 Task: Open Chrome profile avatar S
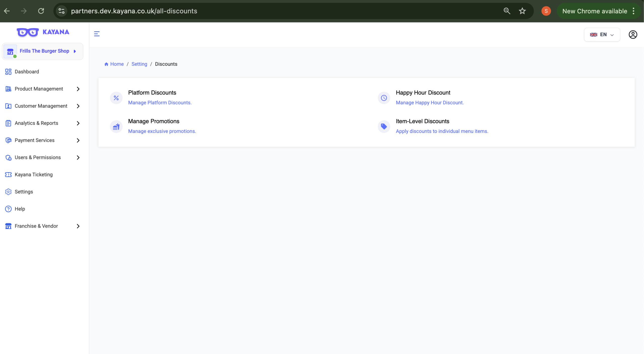pos(546,11)
